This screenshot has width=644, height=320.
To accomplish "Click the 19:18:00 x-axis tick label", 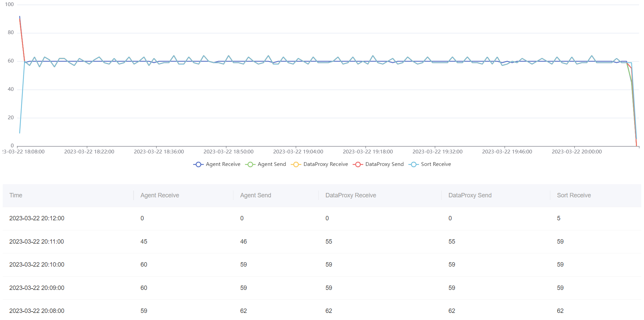I will 368,152.
